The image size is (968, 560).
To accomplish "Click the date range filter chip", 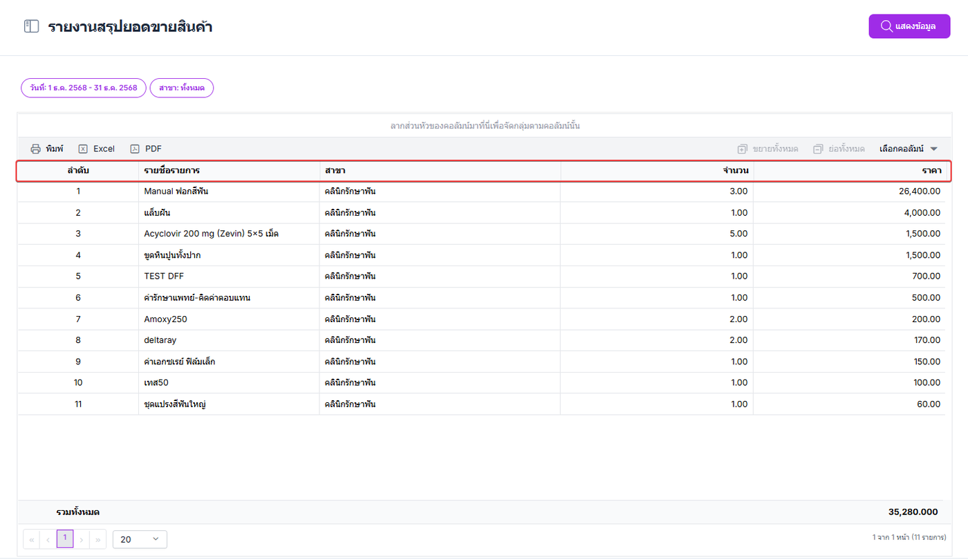I will point(83,88).
